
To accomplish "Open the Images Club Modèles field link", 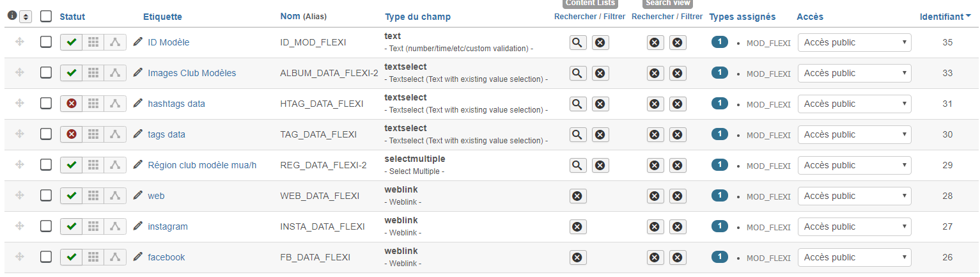I will click(x=192, y=73).
